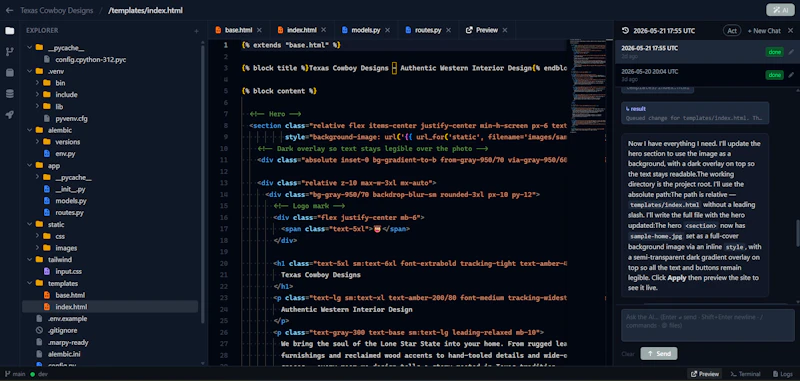The image size is (800, 381).
Task: Click the dev environment indicator in status bar
Action: [39, 374]
